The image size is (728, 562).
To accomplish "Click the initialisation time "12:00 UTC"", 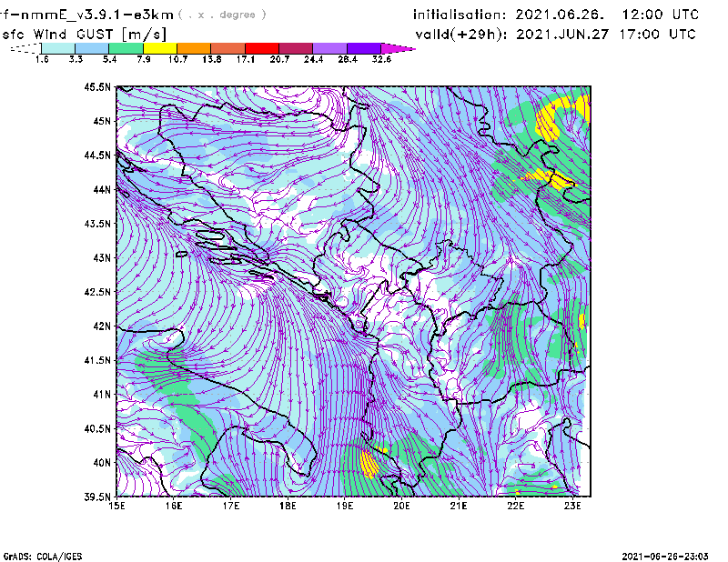I will tap(661, 15).
